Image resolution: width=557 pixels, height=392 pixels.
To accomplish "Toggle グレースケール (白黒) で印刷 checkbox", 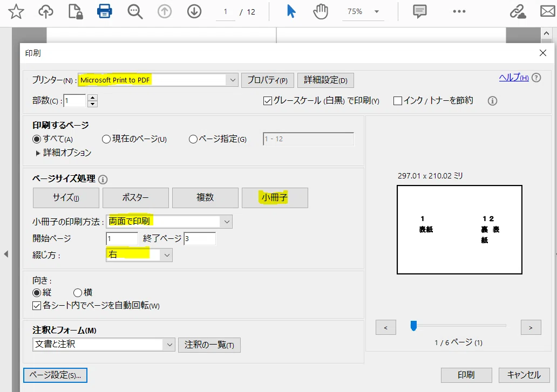I will (x=268, y=101).
